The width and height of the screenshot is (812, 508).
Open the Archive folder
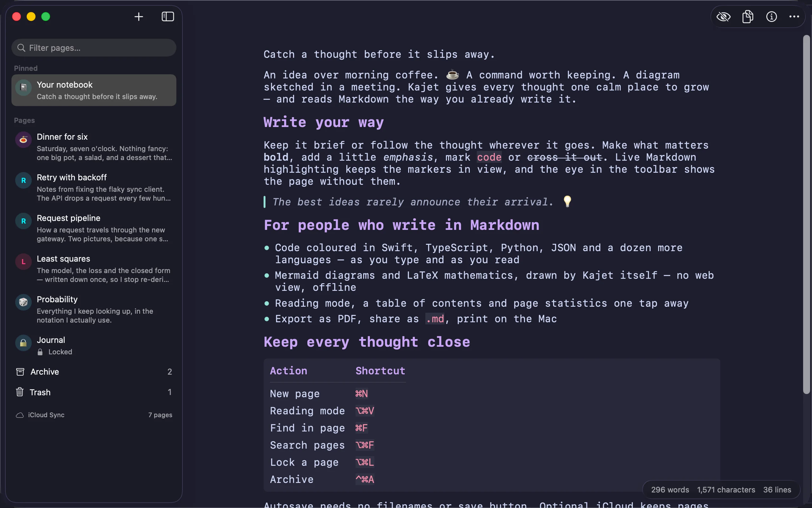pos(94,371)
